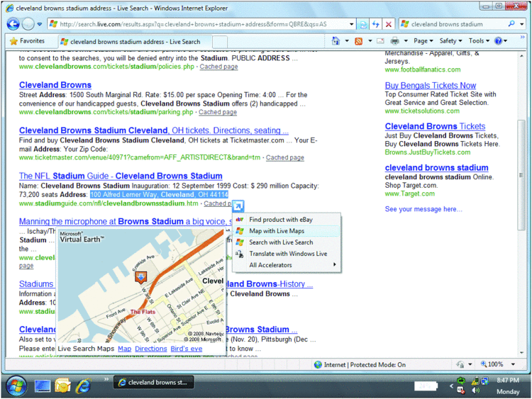Click the blue Accelerator arrow button
This screenshot has width=532, height=399.
pyautogui.click(x=238, y=206)
